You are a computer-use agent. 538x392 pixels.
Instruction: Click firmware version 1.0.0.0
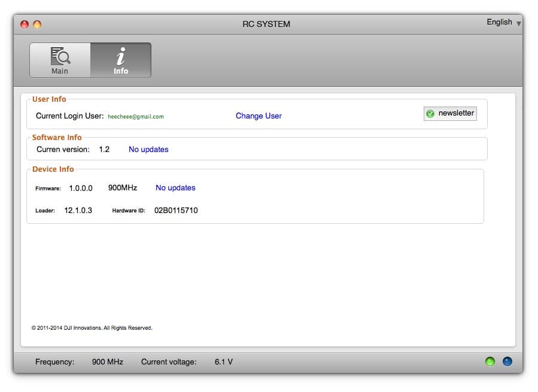tap(81, 188)
